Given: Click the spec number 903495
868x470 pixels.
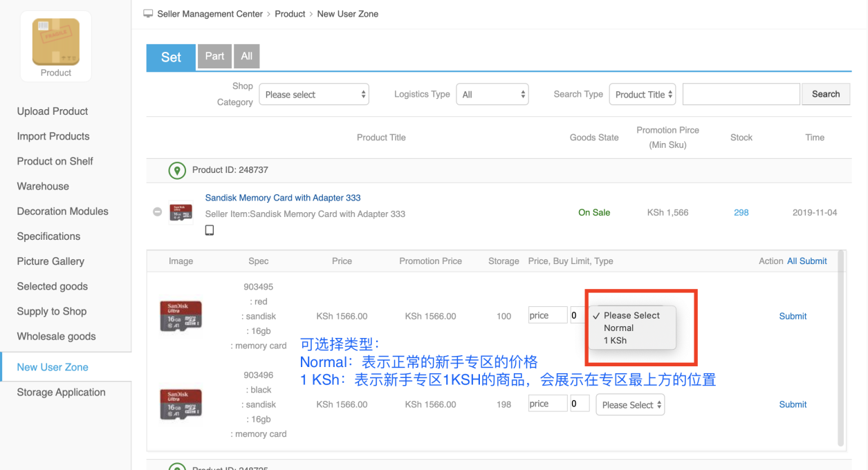Looking at the screenshot, I should (x=259, y=287).
